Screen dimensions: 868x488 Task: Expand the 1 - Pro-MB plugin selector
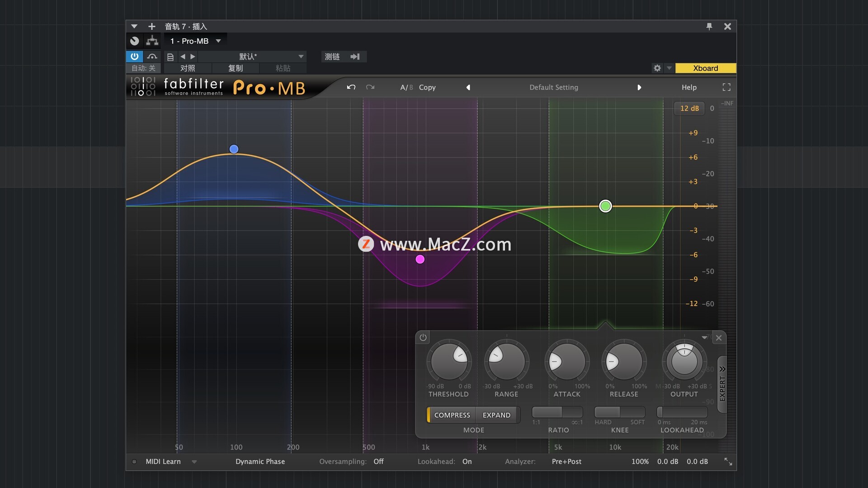pos(196,41)
